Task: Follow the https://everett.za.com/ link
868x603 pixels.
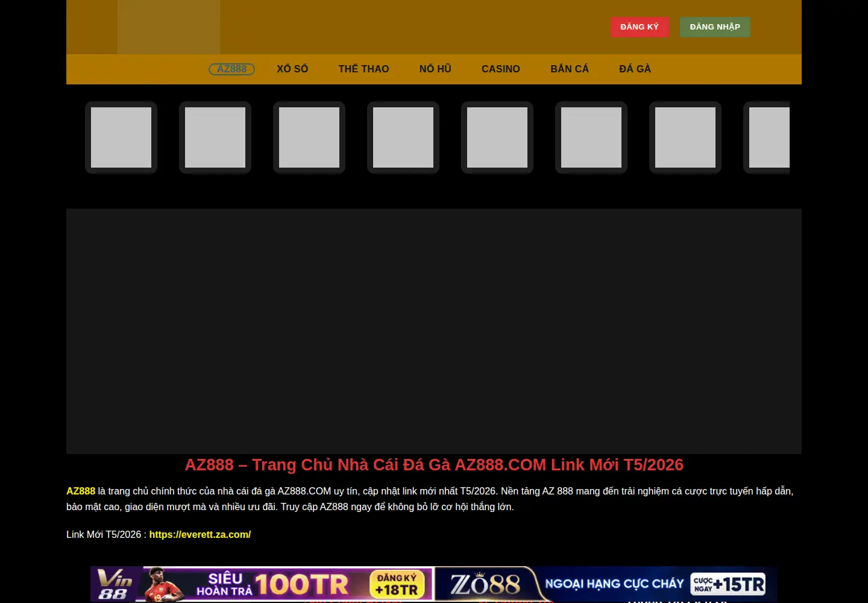Action: click(200, 534)
